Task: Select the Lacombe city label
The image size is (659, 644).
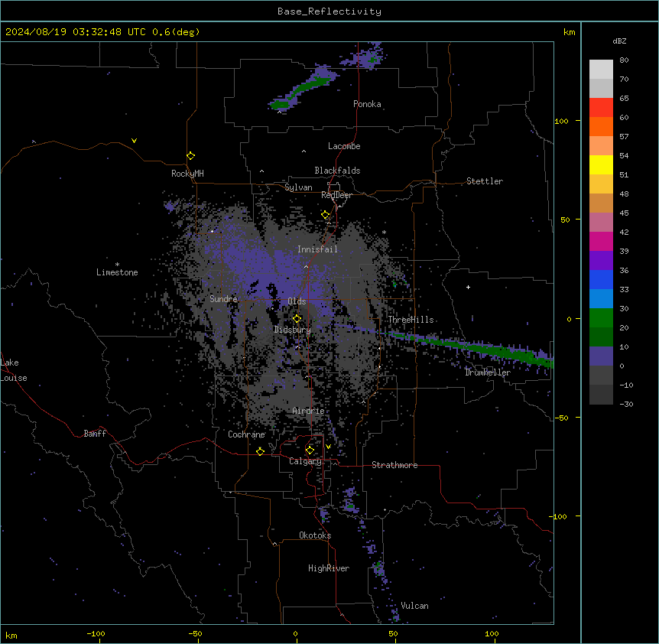Action: pyautogui.click(x=344, y=146)
